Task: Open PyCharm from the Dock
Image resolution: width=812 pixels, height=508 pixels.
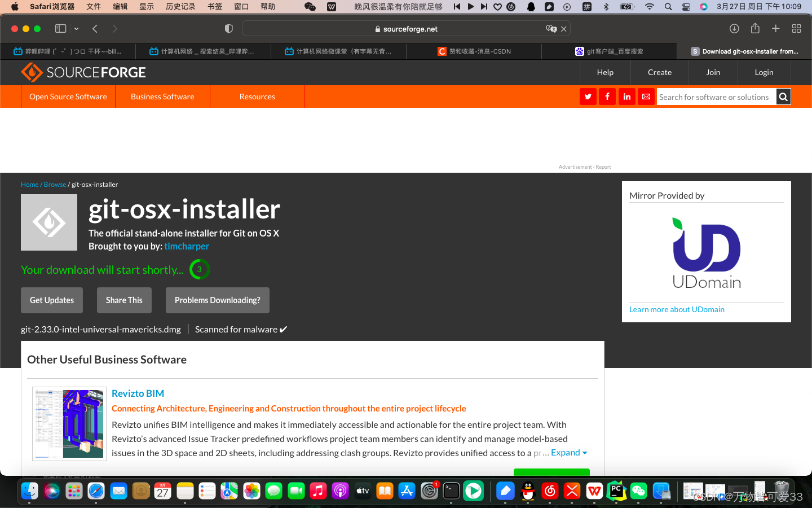Action: tap(616, 491)
